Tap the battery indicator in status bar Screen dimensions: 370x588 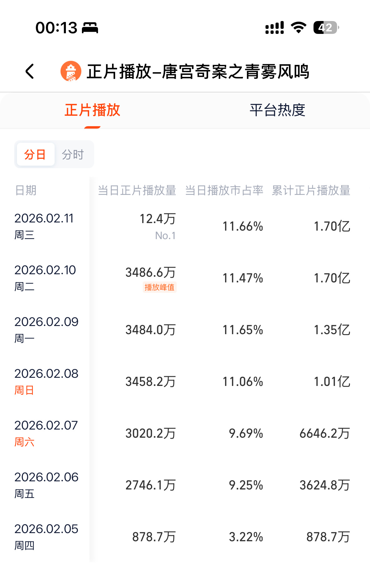point(326,28)
